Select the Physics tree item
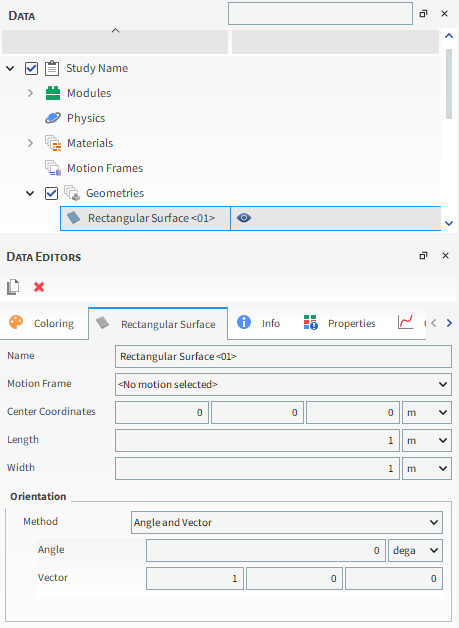Image resolution: width=459 pixels, height=628 pixels. point(86,118)
